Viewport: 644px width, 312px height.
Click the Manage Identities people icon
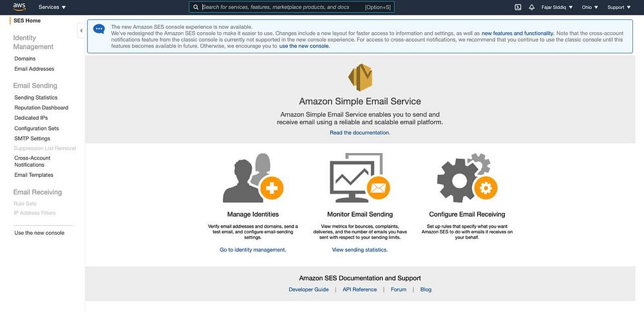[x=253, y=178]
